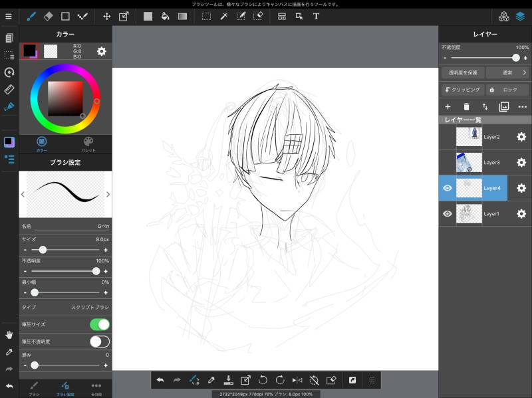Viewport: 532px width, 398px height.
Task: Click the Save icon in bottom toolbar
Action: (228, 380)
